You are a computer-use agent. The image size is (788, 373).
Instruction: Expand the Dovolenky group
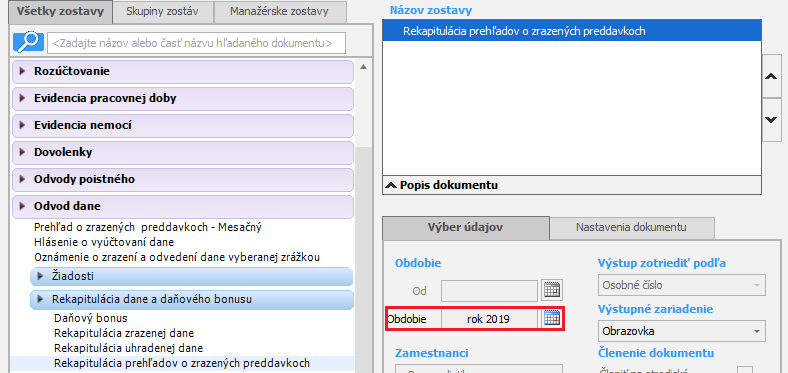(x=183, y=152)
